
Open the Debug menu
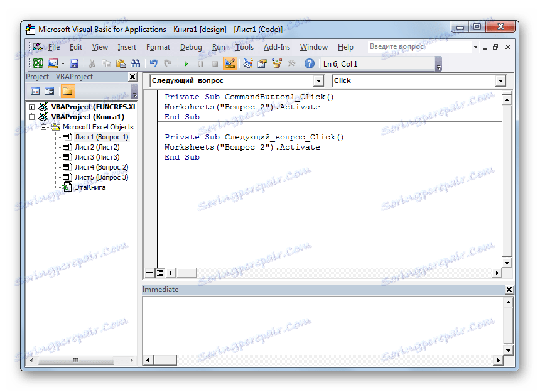(x=191, y=47)
